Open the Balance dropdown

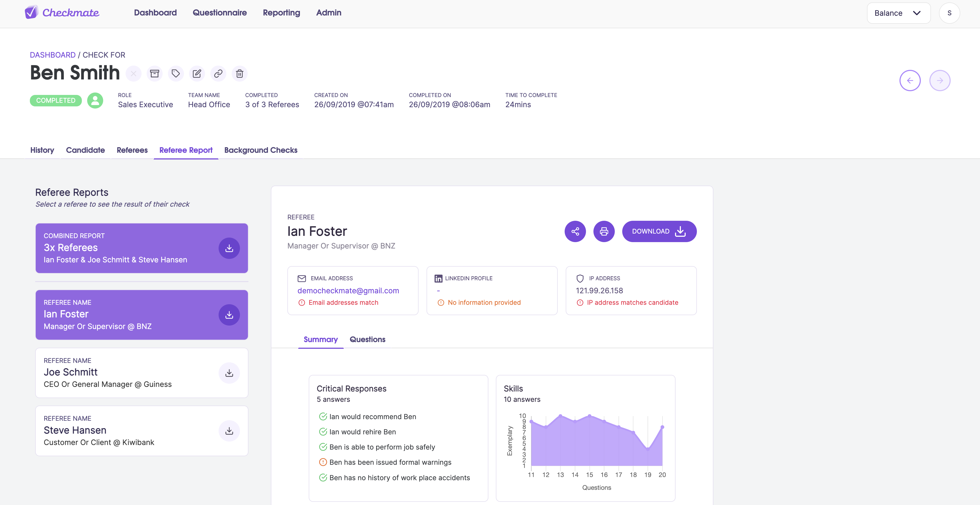point(898,13)
